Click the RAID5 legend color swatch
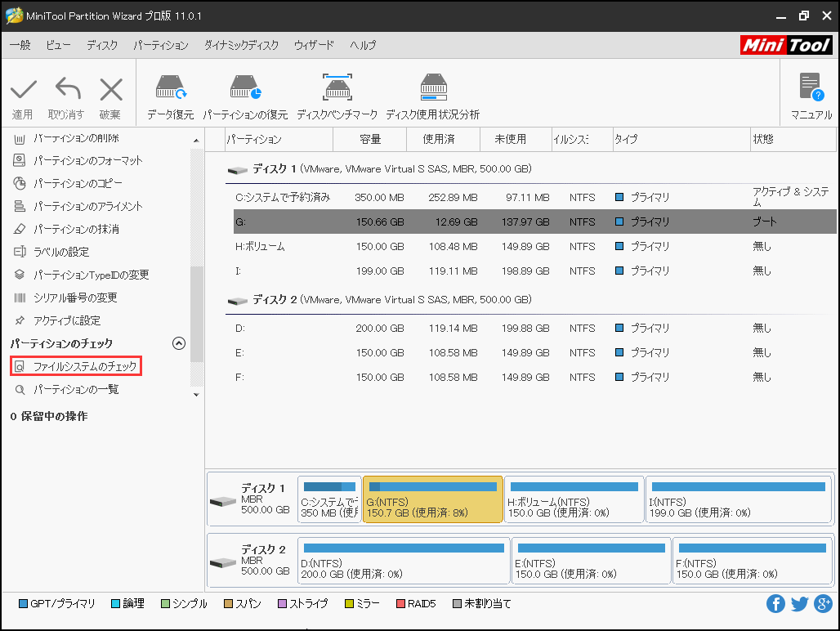The height and width of the screenshot is (631, 840). pyautogui.click(x=400, y=604)
